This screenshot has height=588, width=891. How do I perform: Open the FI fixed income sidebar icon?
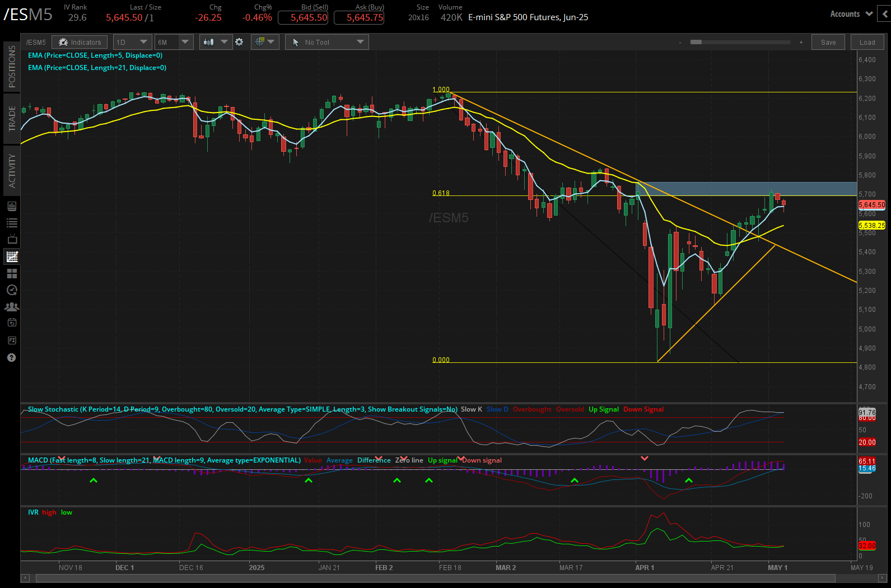(x=12, y=340)
